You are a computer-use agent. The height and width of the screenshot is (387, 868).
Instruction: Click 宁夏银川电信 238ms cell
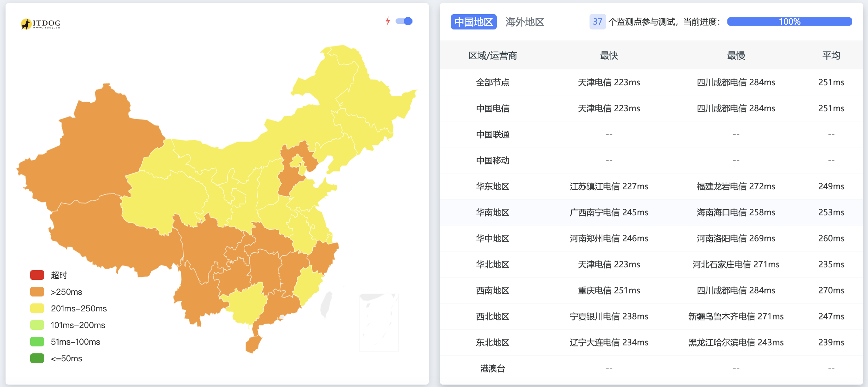[609, 316]
